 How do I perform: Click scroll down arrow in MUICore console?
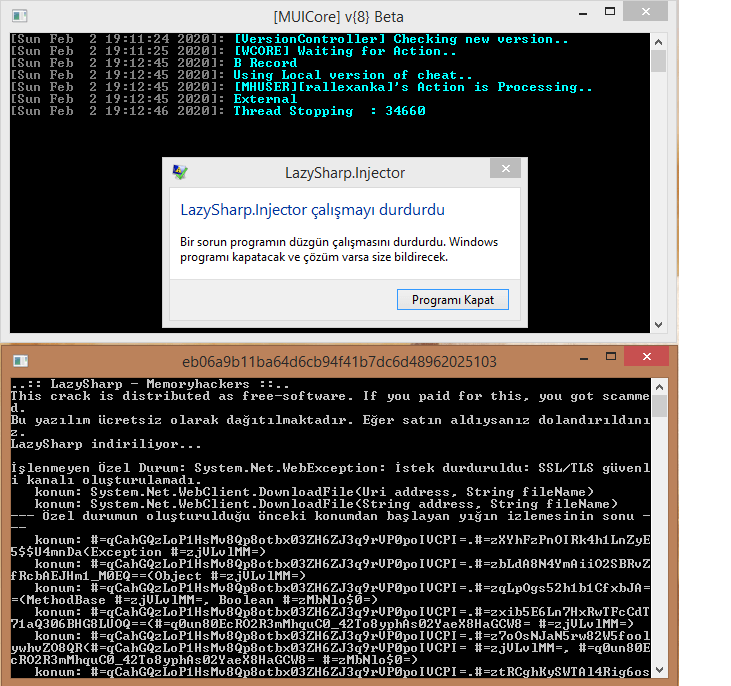[658, 325]
